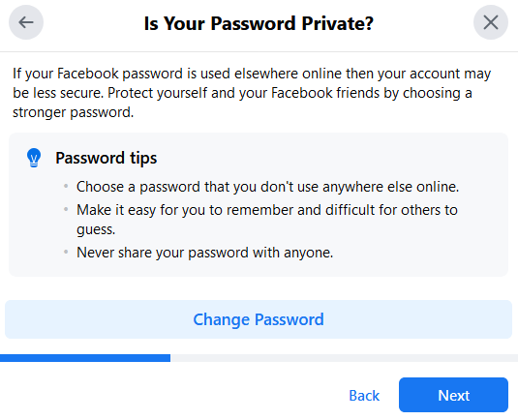Click the header divider line below title

coord(259,51)
